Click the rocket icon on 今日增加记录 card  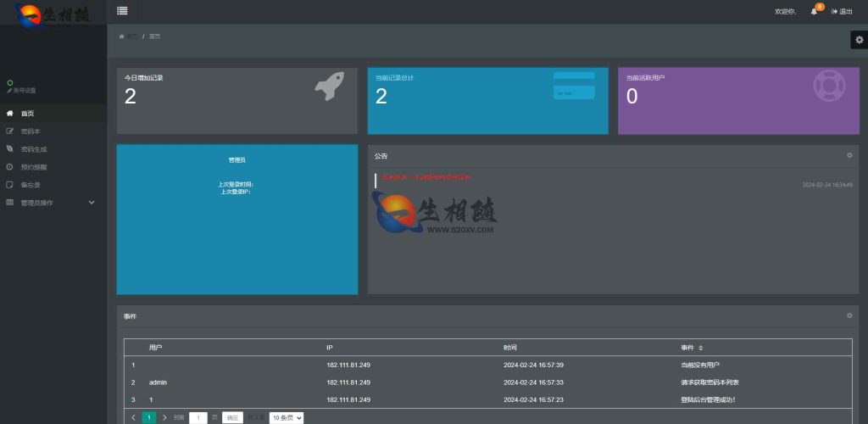point(329,86)
